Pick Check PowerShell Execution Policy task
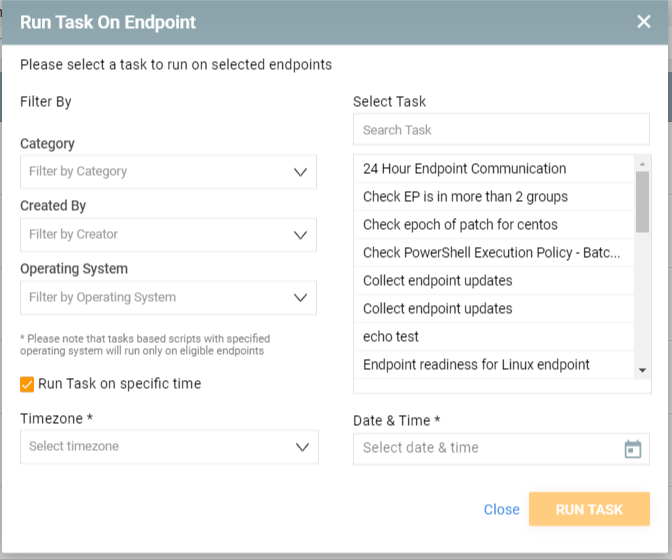The height and width of the screenshot is (560, 672). click(494, 253)
